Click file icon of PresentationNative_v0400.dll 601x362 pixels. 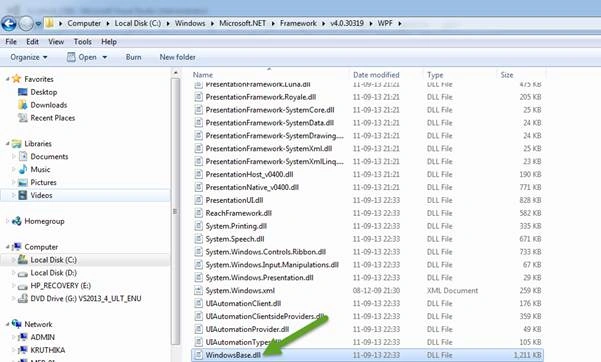point(198,187)
